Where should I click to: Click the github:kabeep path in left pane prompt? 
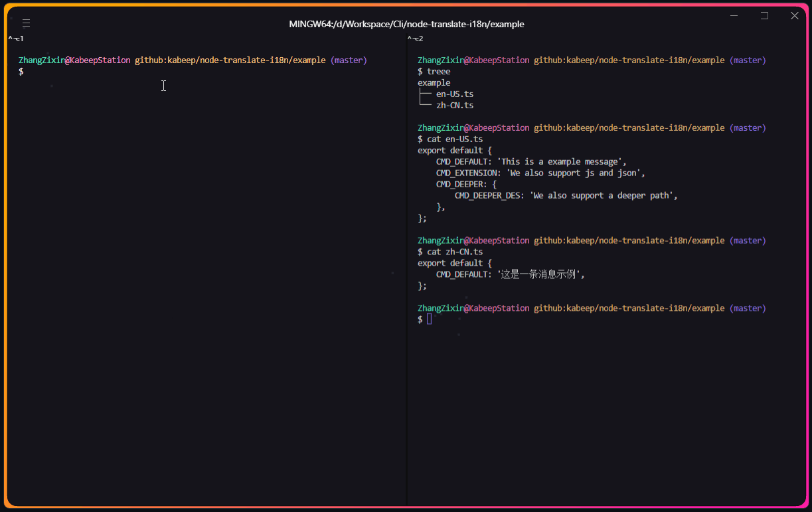(230, 60)
